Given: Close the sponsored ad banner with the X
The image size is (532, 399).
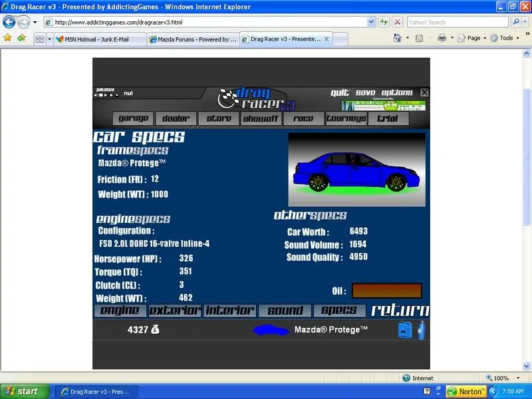Looking at the screenshot, I should coord(424,92).
